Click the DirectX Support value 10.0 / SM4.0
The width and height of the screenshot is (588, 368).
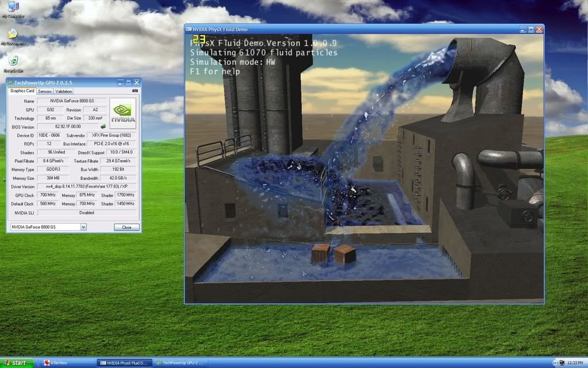point(121,152)
